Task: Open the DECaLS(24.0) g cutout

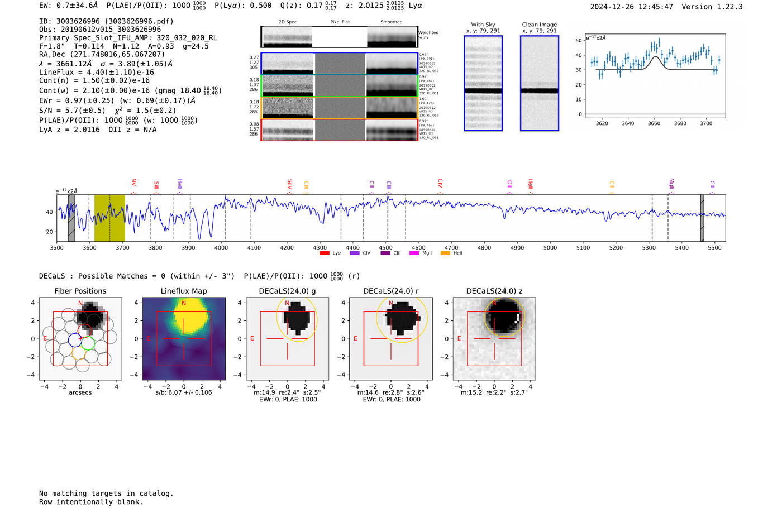Action: [x=288, y=339]
